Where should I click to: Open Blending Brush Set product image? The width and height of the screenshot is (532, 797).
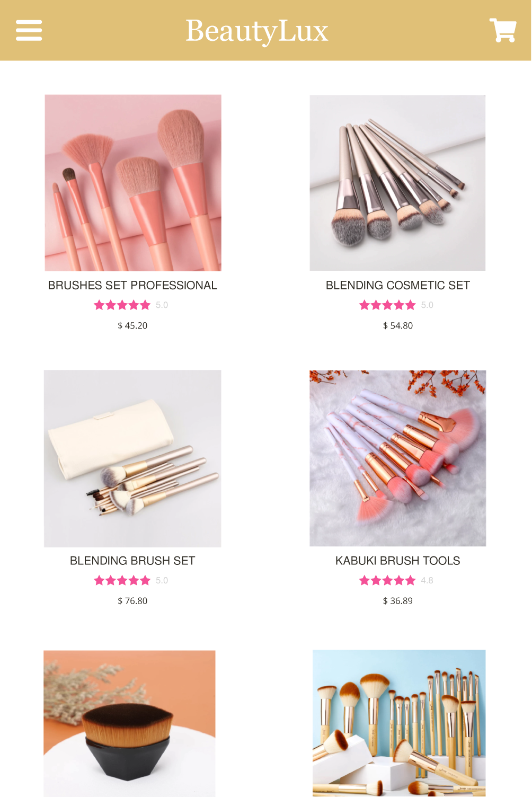(x=132, y=458)
